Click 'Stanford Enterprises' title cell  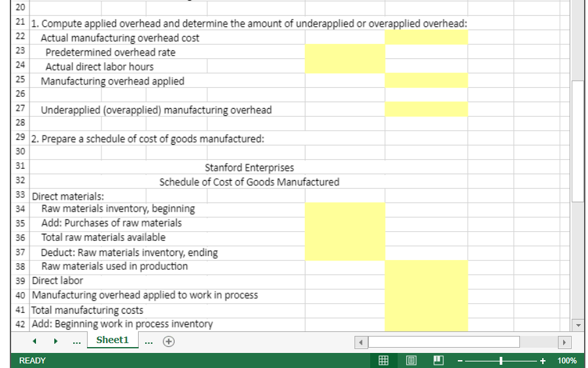(x=249, y=168)
